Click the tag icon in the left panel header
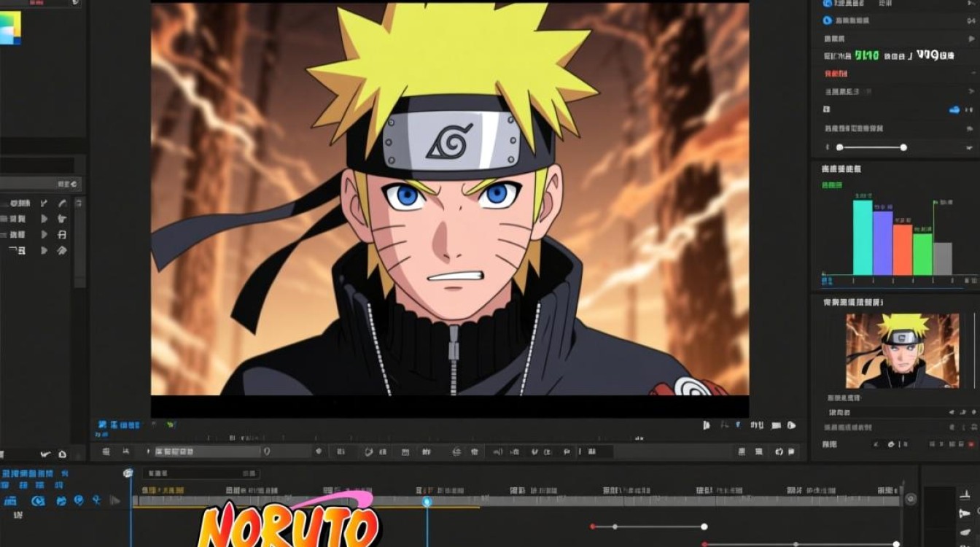980x547 pixels. tap(73, 185)
